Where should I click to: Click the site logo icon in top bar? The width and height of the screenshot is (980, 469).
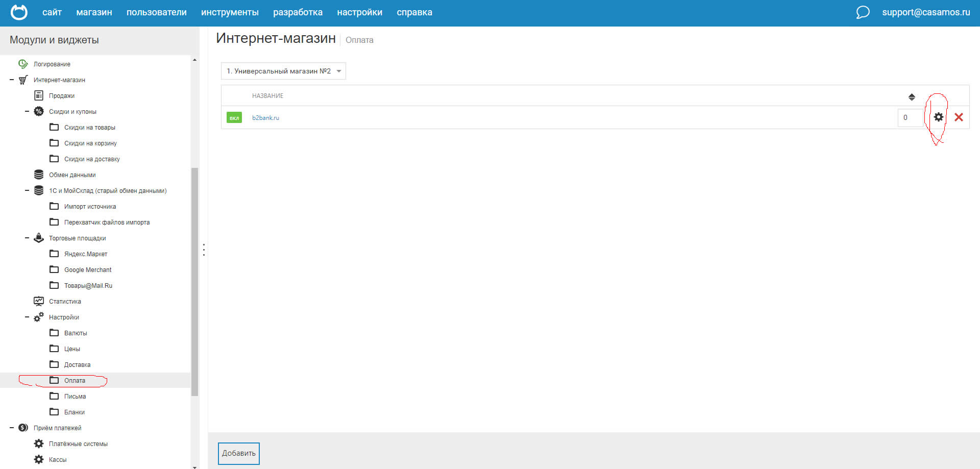19,12
